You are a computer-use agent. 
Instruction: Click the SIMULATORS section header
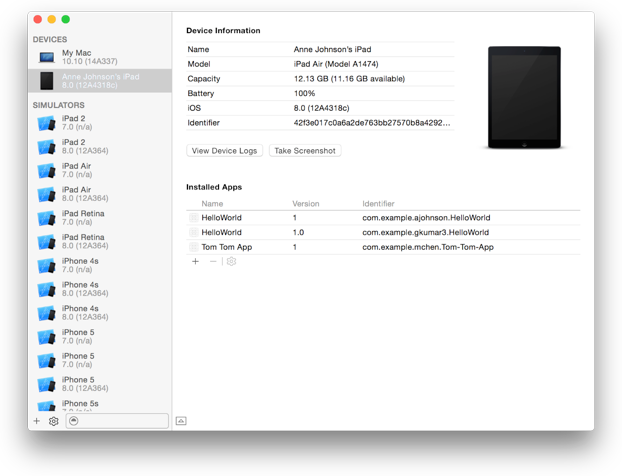click(59, 105)
